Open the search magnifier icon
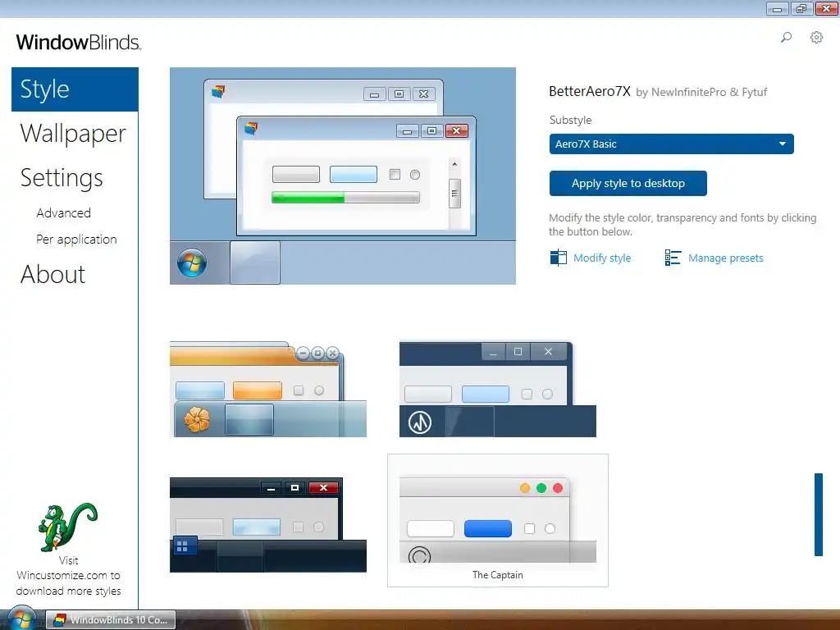This screenshot has width=840, height=630. (786, 38)
